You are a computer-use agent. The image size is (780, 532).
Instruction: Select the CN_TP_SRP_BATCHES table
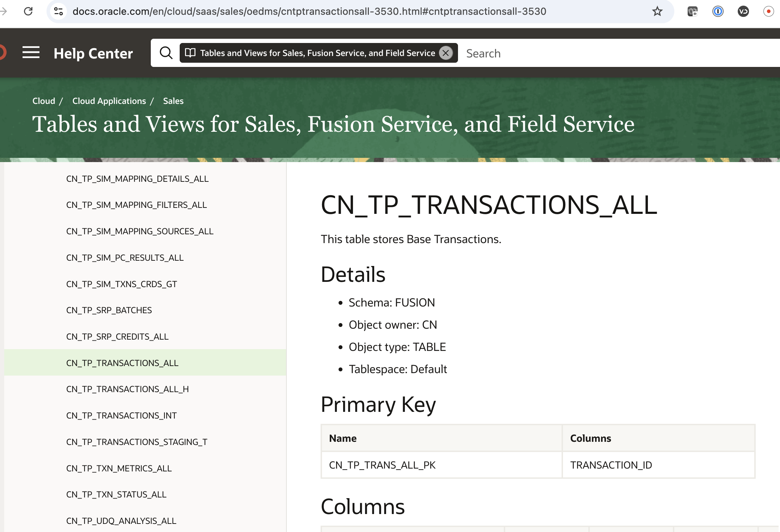click(x=109, y=310)
